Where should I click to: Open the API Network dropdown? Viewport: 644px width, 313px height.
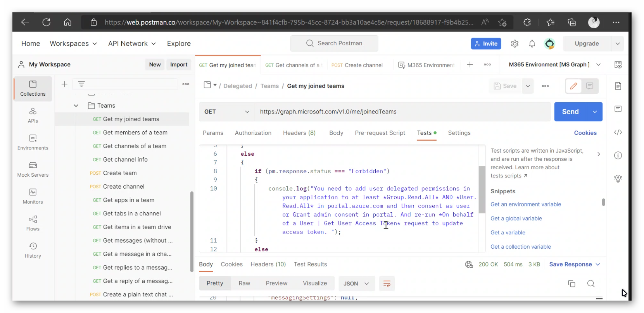coord(132,44)
